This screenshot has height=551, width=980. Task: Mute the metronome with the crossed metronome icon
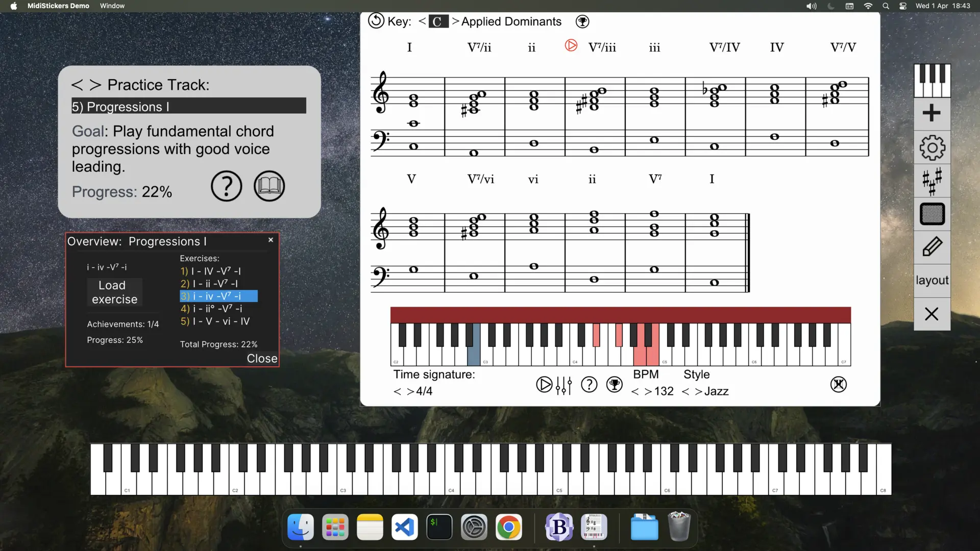pyautogui.click(x=839, y=384)
